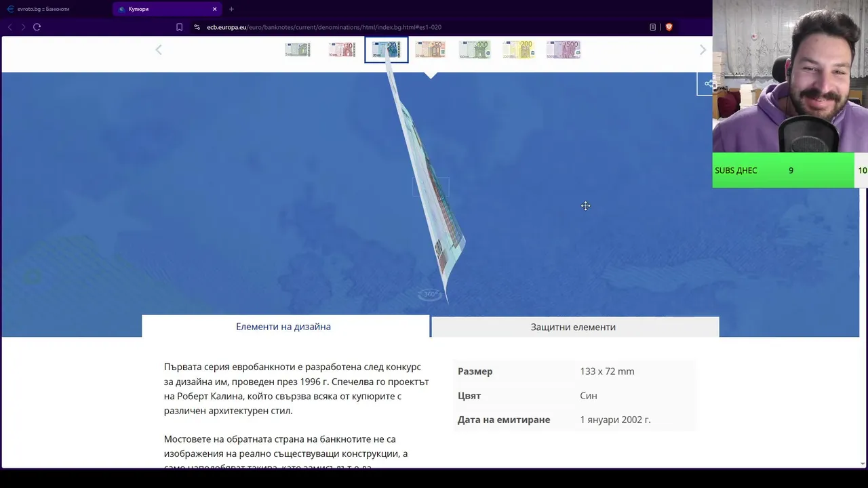Open Brave Shields lion icon

(x=669, y=27)
